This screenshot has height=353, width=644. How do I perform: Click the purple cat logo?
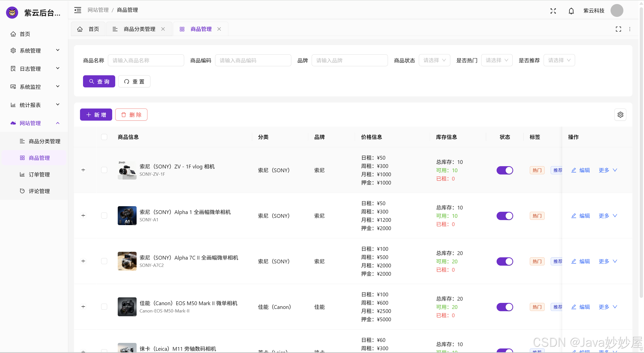click(x=12, y=12)
